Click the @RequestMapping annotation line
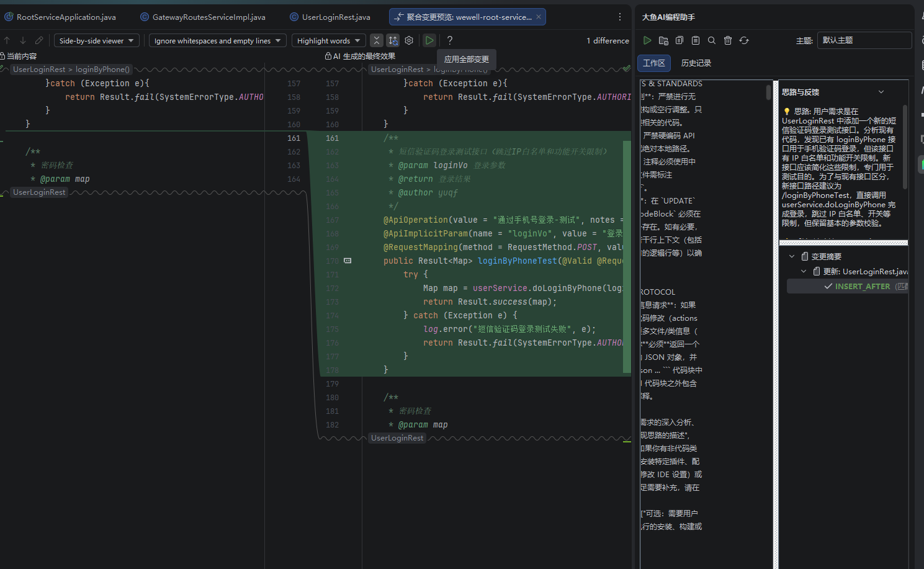 pyautogui.click(x=503, y=248)
